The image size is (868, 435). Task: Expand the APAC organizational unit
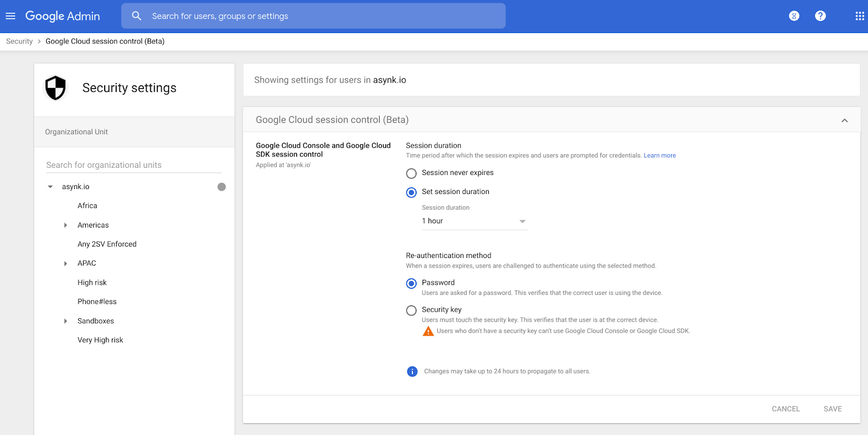(x=66, y=263)
